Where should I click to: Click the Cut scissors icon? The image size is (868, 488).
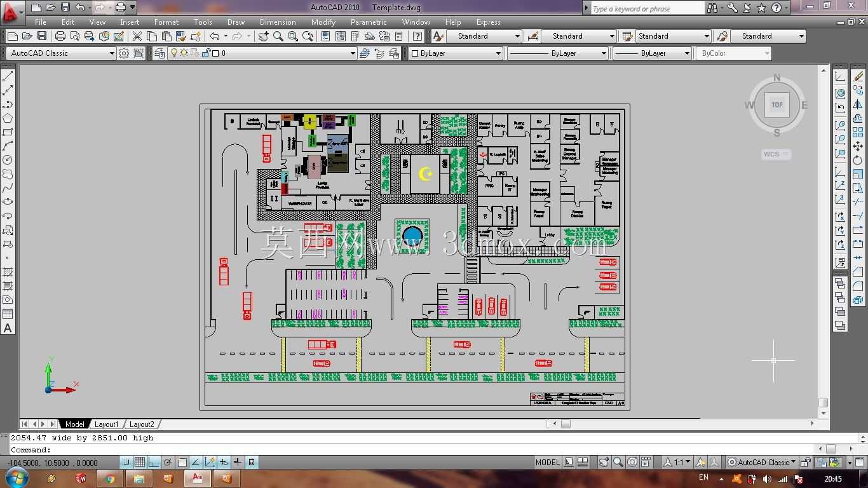pos(137,36)
